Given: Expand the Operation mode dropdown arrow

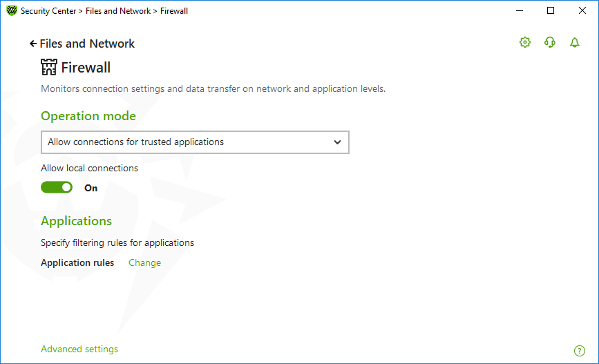Looking at the screenshot, I should coord(337,142).
